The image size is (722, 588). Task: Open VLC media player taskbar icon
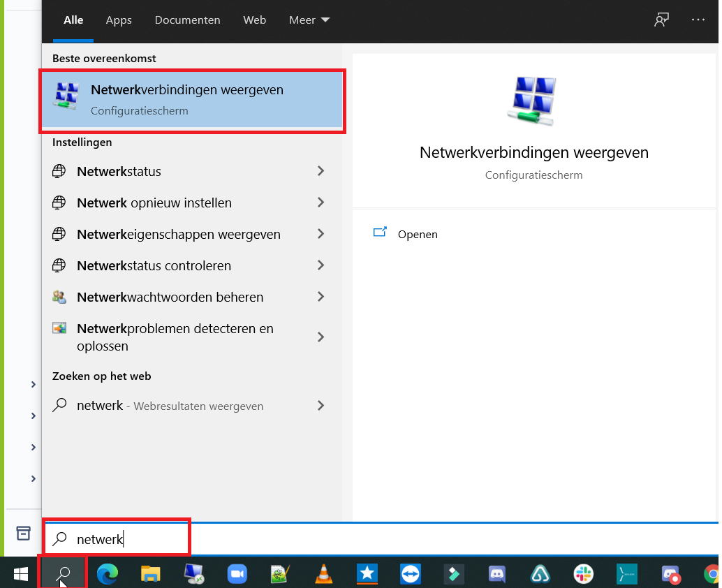(x=323, y=573)
